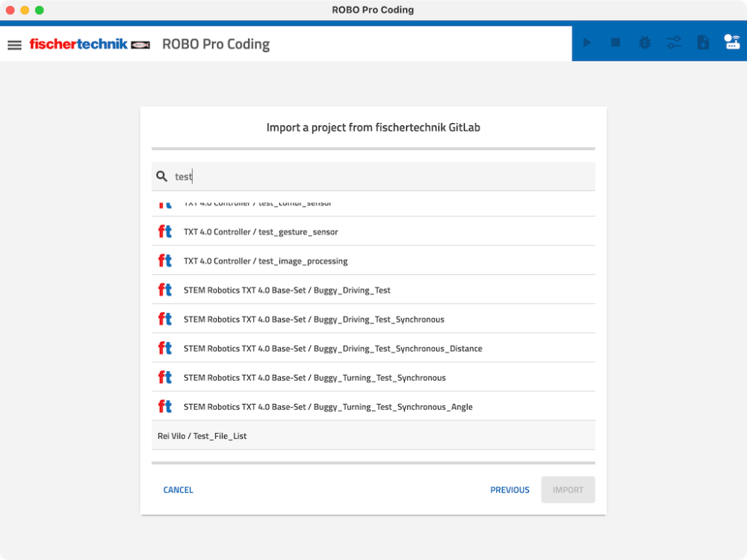Click the magnifier search icon

[x=161, y=177]
